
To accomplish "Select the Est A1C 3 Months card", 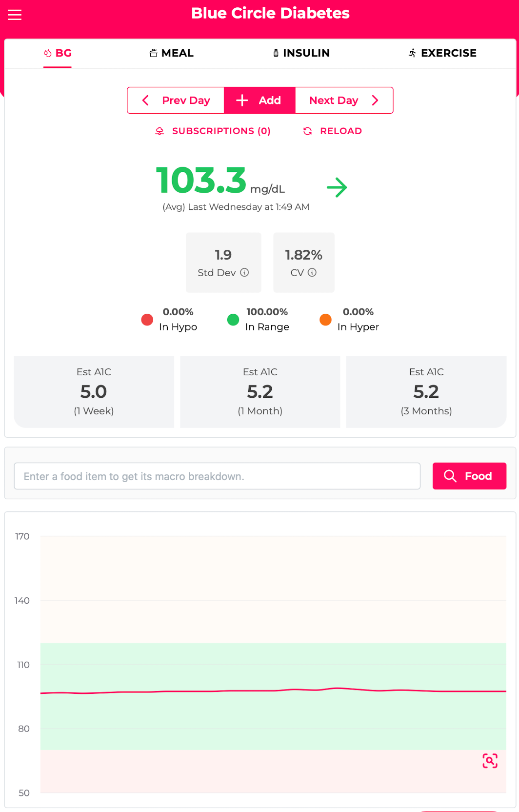I will pyautogui.click(x=426, y=391).
